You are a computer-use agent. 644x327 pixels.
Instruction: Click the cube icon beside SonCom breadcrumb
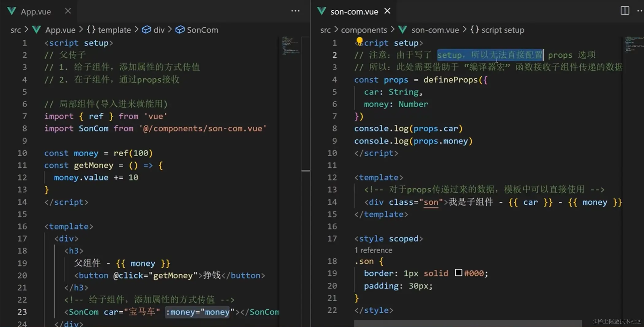(x=180, y=30)
